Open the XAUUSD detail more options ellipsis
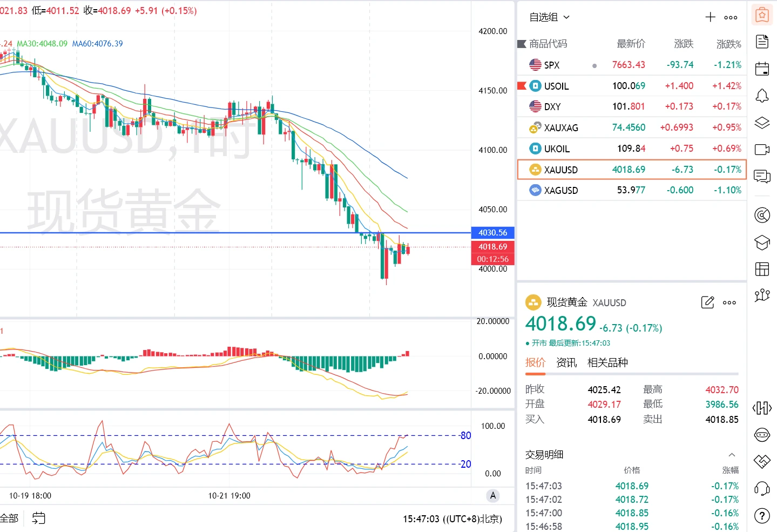 [729, 302]
